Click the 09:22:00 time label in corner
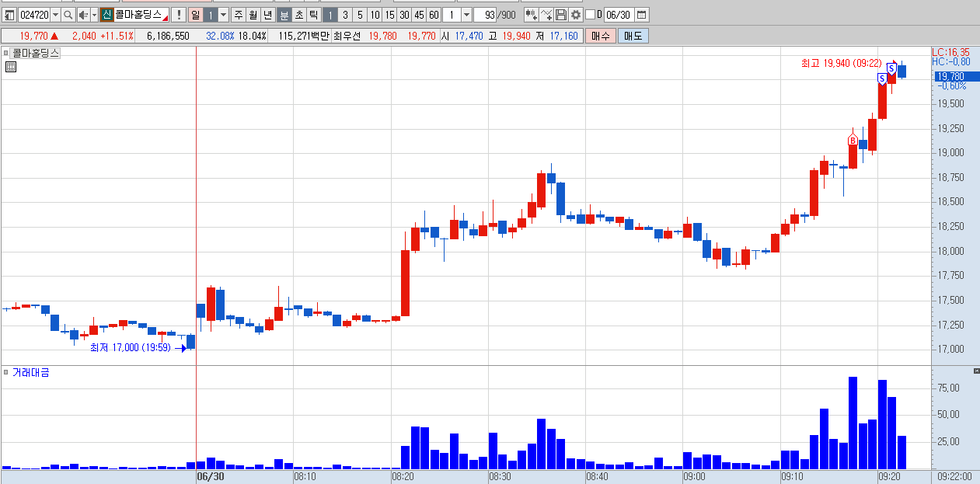The height and width of the screenshot is (484, 980). tap(954, 476)
